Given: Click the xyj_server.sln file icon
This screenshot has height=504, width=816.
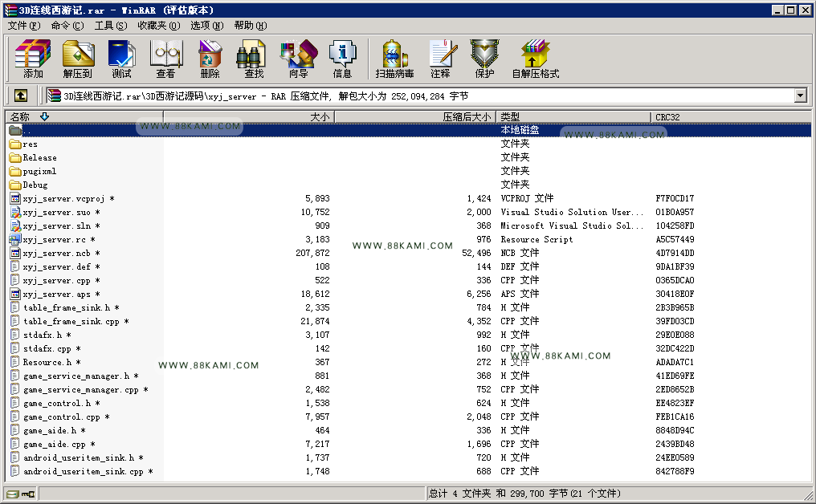Looking at the screenshot, I should [x=15, y=226].
